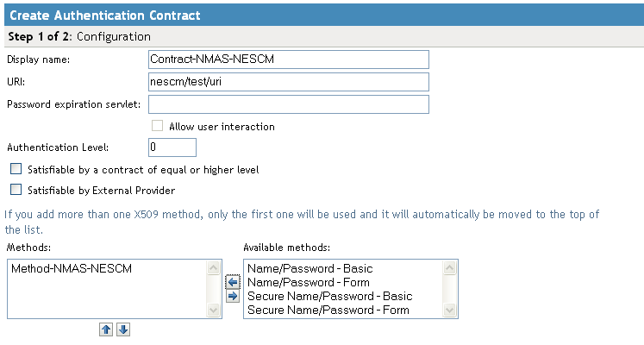The height and width of the screenshot is (345, 644).
Task: Focus the URI input field
Action: pos(289,81)
